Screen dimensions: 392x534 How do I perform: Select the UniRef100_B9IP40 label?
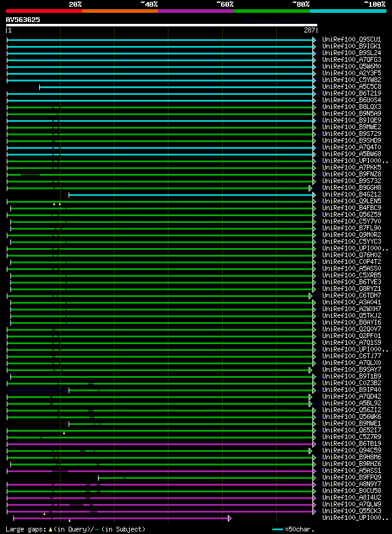click(x=352, y=390)
